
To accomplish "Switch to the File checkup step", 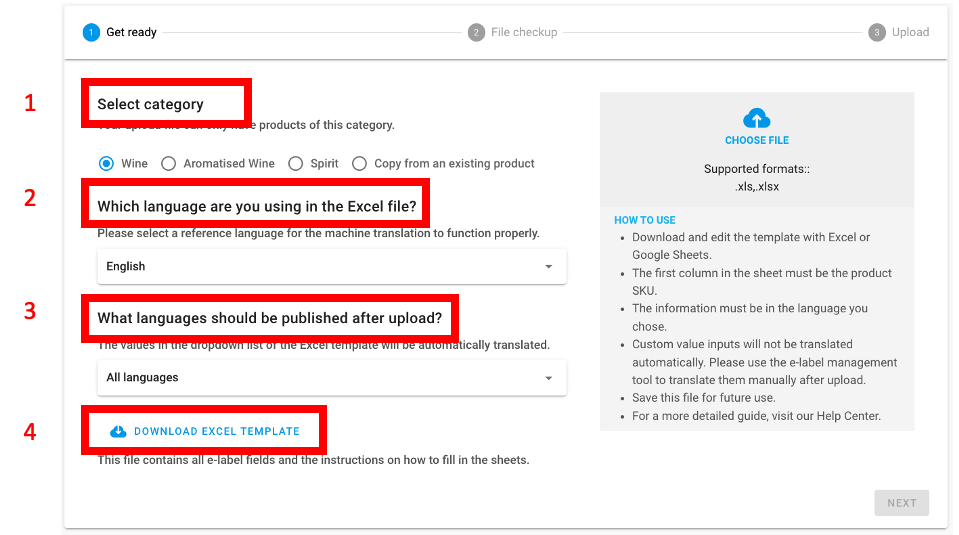I will (524, 32).
